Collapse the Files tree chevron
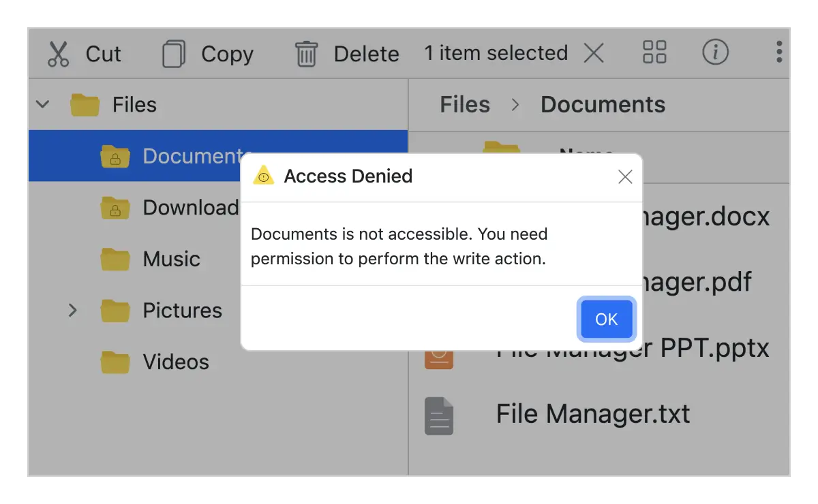Viewport: 818px width, 504px height. [42, 104]
